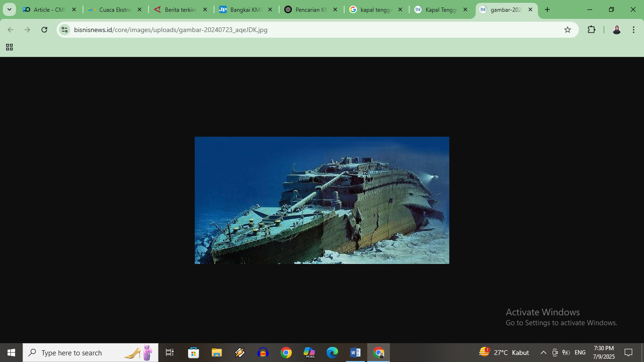Image resolution: width=644 pixels, height=362 pixels.
Task: Close the Article - CMS tab
Action: coord(74,9)
